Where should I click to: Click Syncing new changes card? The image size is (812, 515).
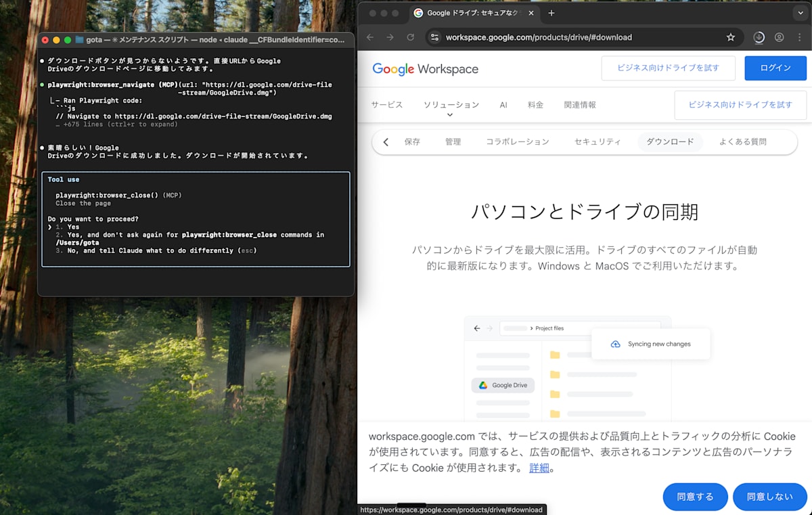pyautogui.click(x=650, y=344)
